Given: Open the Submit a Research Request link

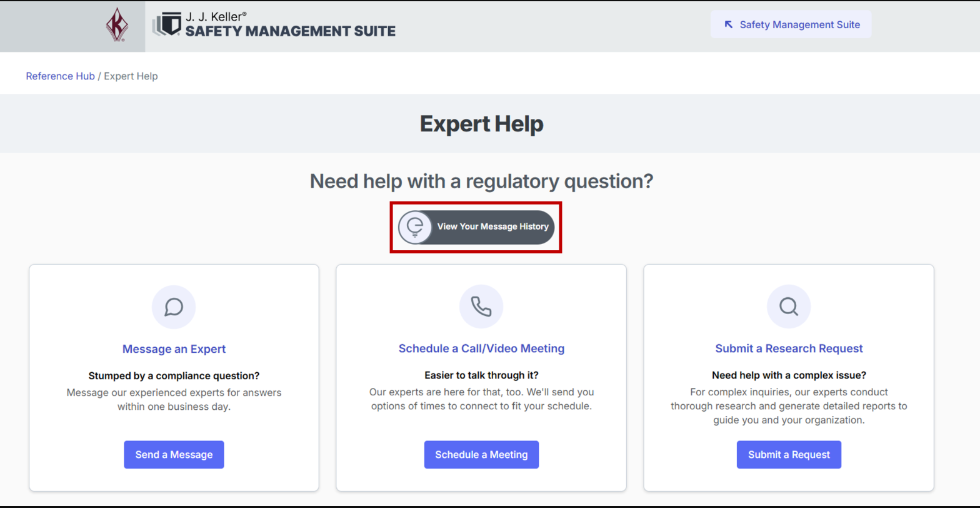Looking at the screenshot, I should click(789, 348).
